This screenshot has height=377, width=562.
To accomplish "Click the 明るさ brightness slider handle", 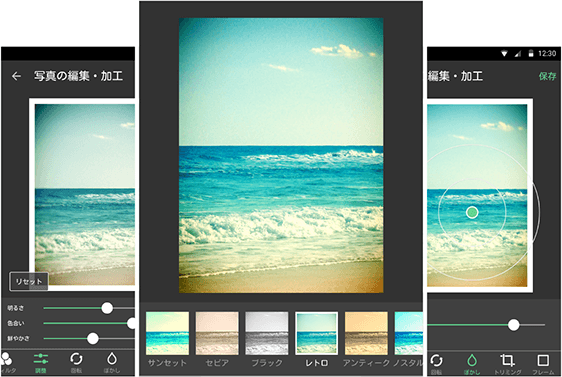I will tap(107, 308).
